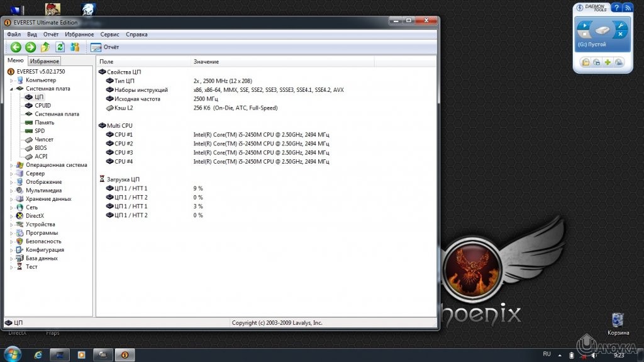Open the Справка menu
The image size is (644, 362).
pos(136,35)
